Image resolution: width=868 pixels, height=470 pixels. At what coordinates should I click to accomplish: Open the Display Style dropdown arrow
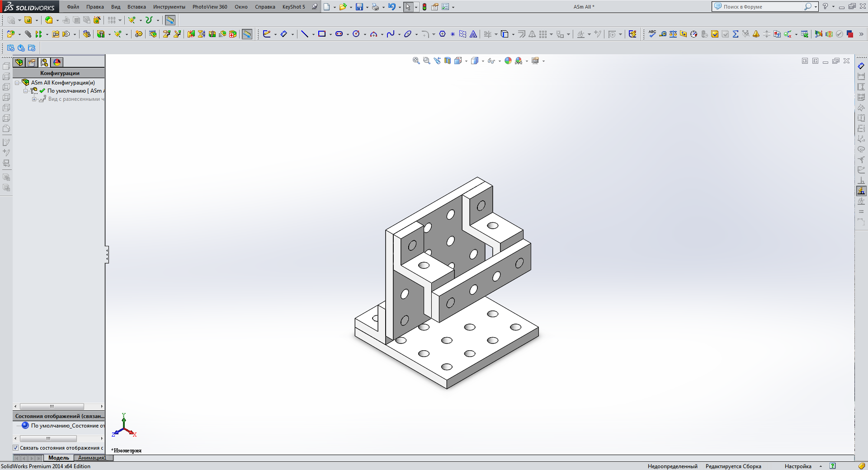483,61
